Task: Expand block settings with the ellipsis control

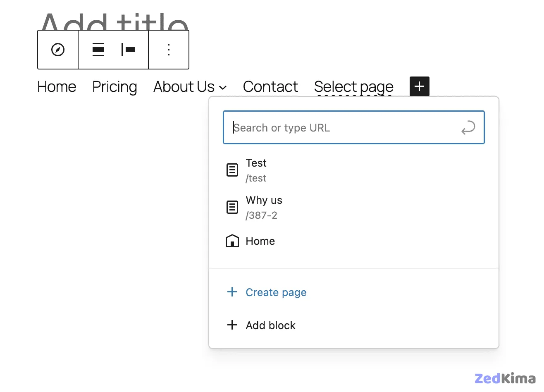Action: tap(168, 50)
